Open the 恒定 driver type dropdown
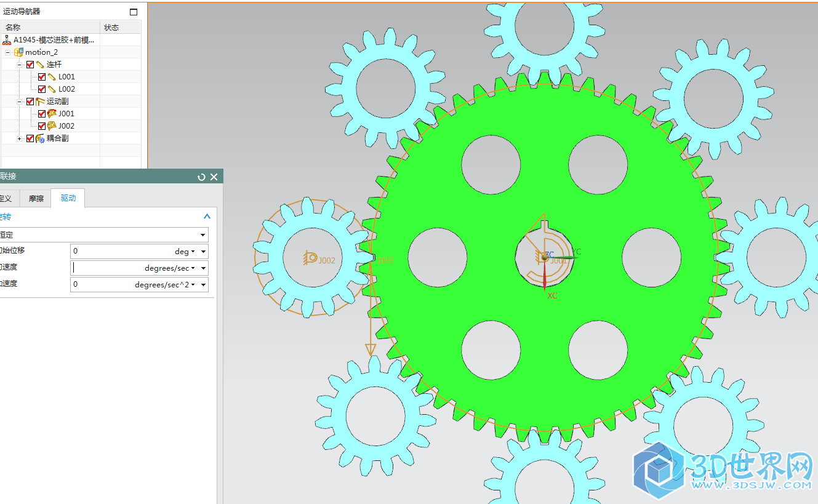 tap(203, 235)
